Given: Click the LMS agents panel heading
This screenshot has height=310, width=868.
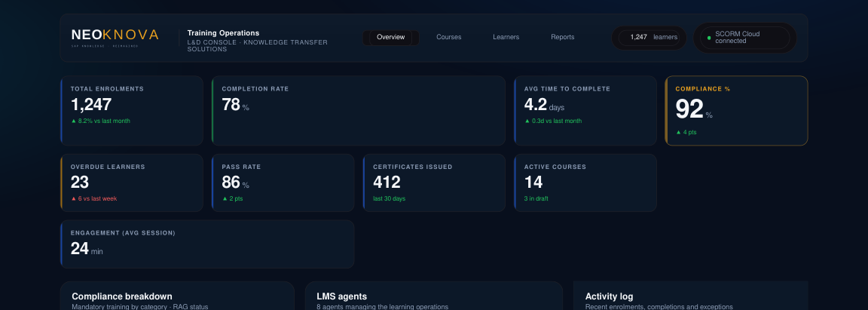Looking at the screenshot, I should tap(341, 296).
